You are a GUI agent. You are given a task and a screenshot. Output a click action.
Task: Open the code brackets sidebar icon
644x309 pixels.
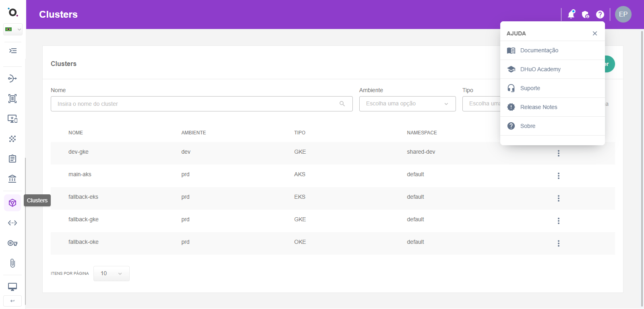coord(12,223)
